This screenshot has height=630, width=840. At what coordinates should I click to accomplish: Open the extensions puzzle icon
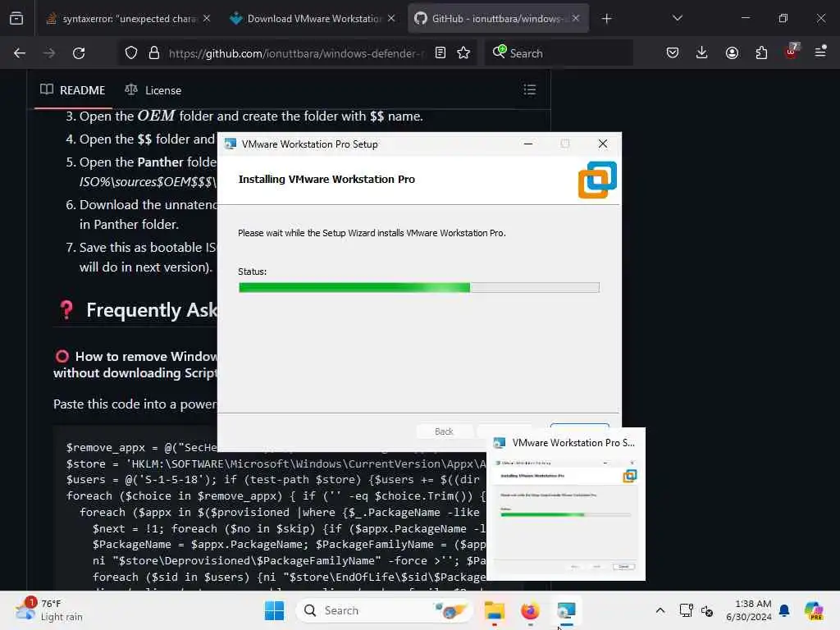point(761,53)
